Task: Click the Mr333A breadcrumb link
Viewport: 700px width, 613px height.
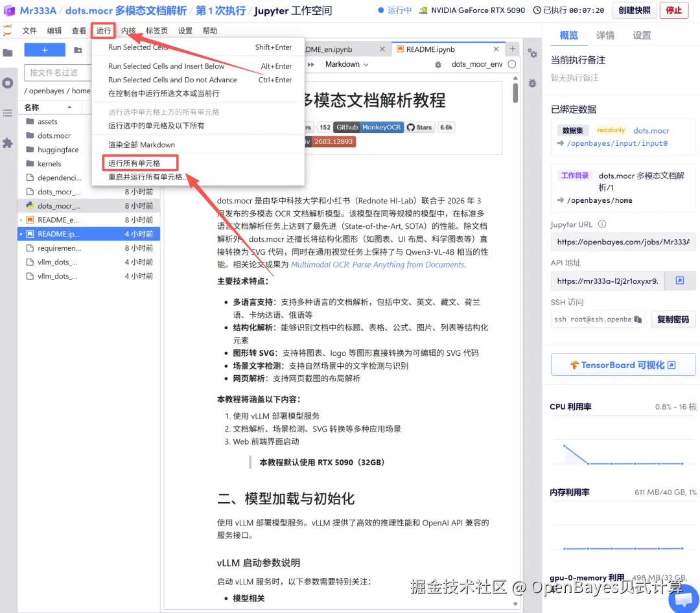Action: (38, 10)
